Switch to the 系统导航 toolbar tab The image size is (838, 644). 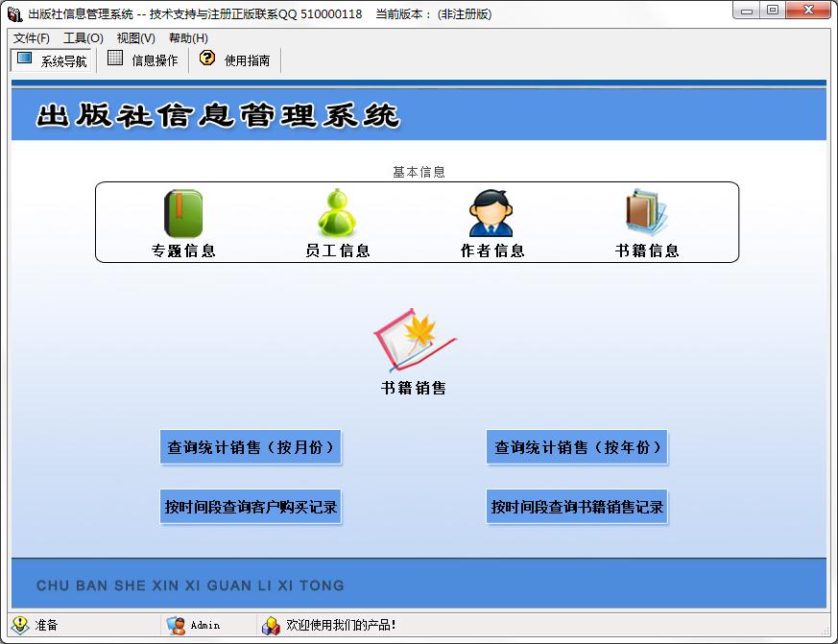[53, 60]
